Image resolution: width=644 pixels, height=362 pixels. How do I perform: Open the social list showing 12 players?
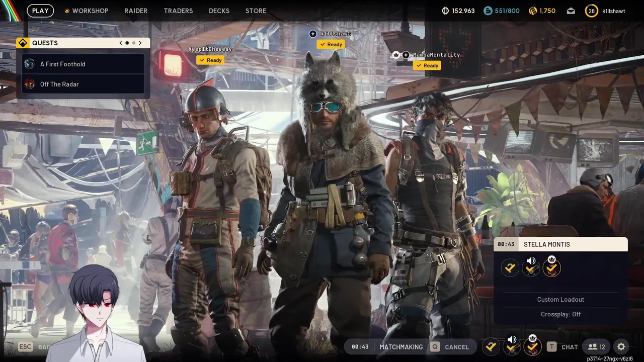[596, 347]
